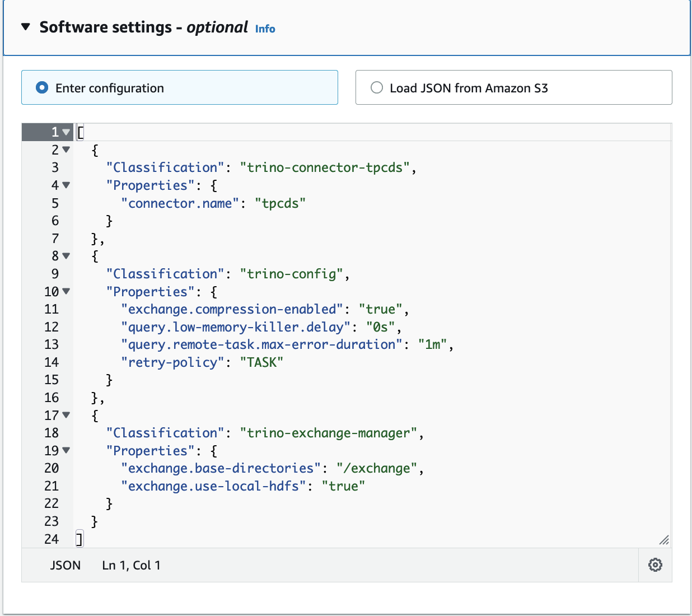Fold the JSON array at line 1
This screenshot has height=616, width=692.
(x=67, y=132)
